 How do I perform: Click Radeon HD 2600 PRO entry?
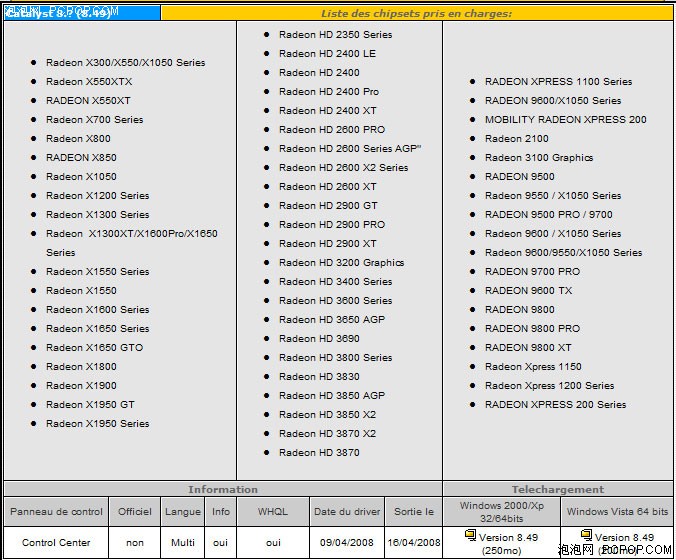(x=332, y=129)
